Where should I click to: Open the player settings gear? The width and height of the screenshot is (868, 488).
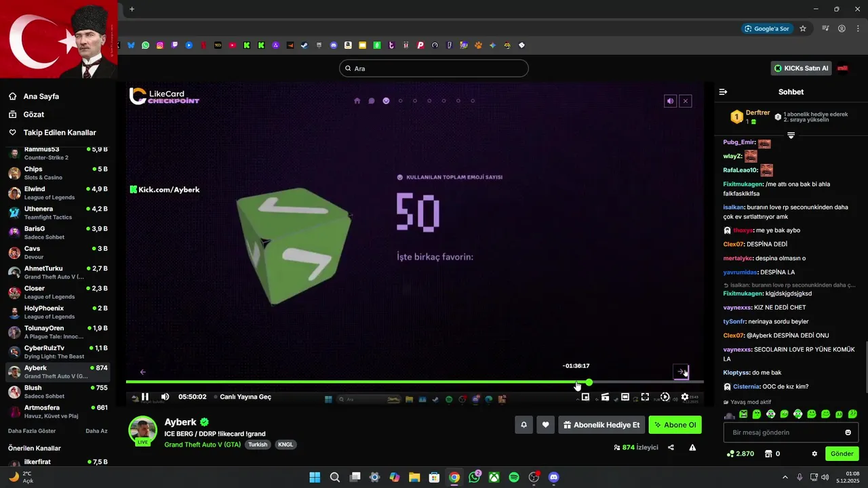point(685,396)
